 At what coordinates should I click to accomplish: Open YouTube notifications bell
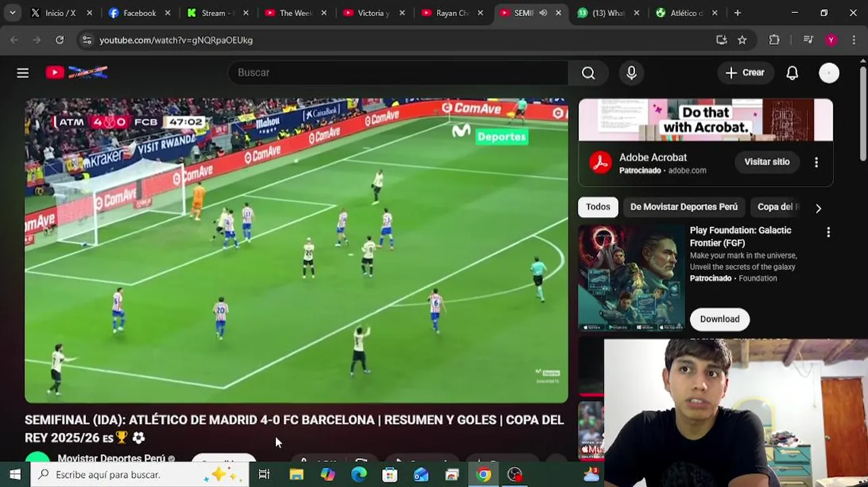click(x=792, y=72)
